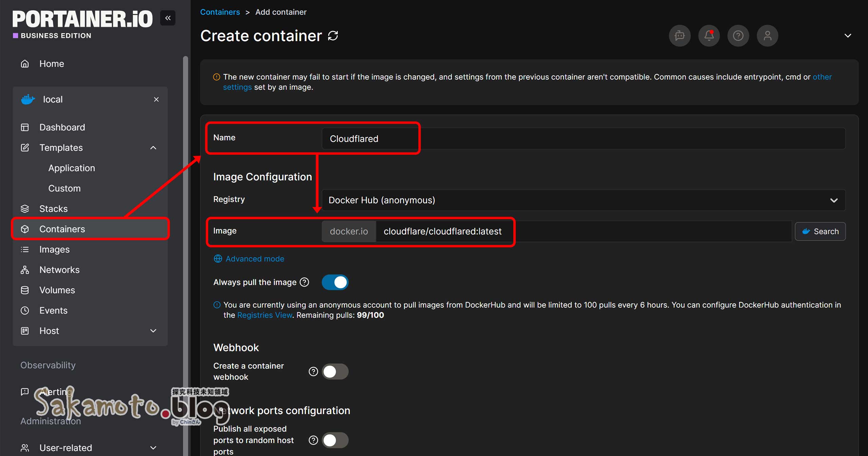
Task: Collapse the sidebar with double-chevron icon
Action: pos(168,18)
